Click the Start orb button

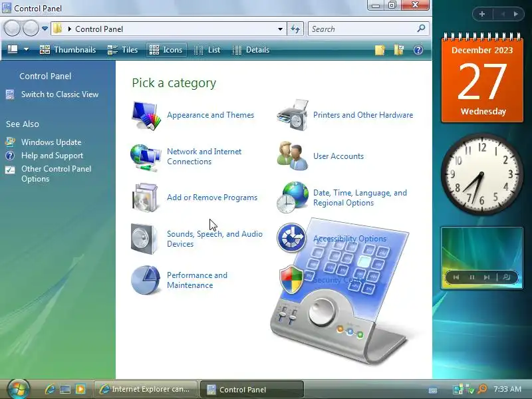[19, 389]
